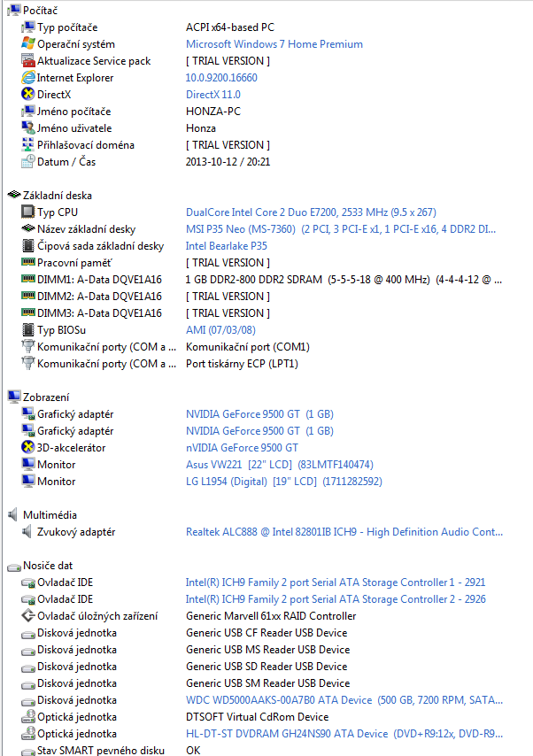
Task: Click the Jméno uživatele user icon
Action: pos(28,127)
